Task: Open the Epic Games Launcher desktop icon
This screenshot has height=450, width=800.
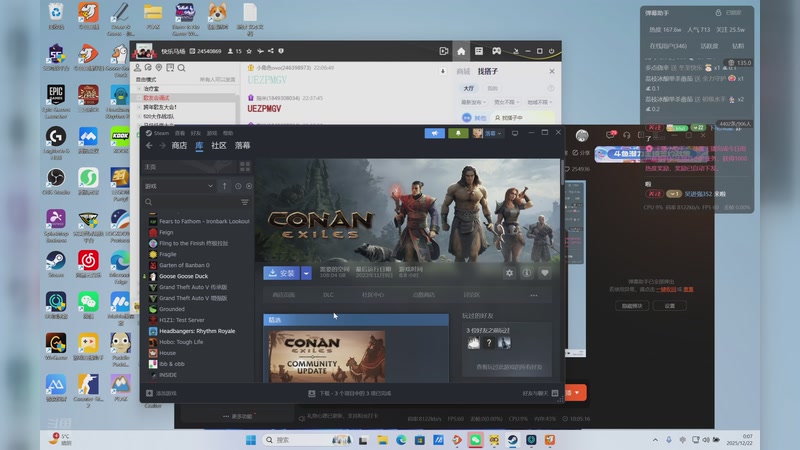Action: pyautogui.click(x=56, y=102)
